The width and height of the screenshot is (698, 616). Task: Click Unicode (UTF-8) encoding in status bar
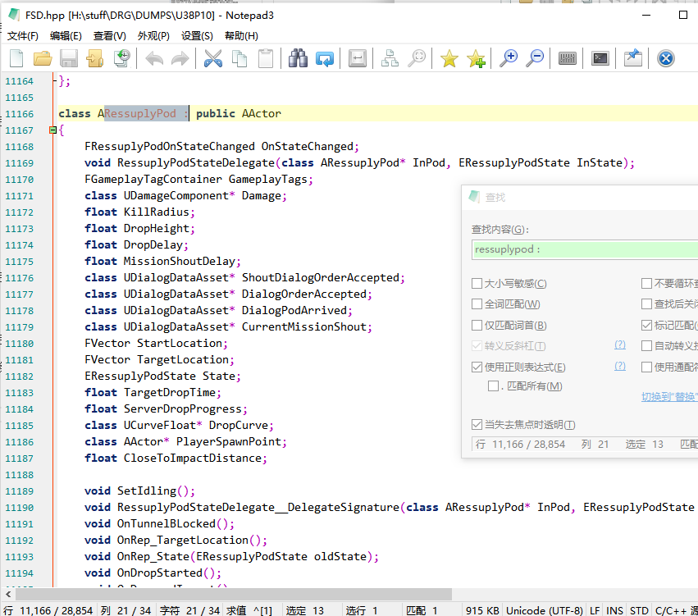point(545,610)
